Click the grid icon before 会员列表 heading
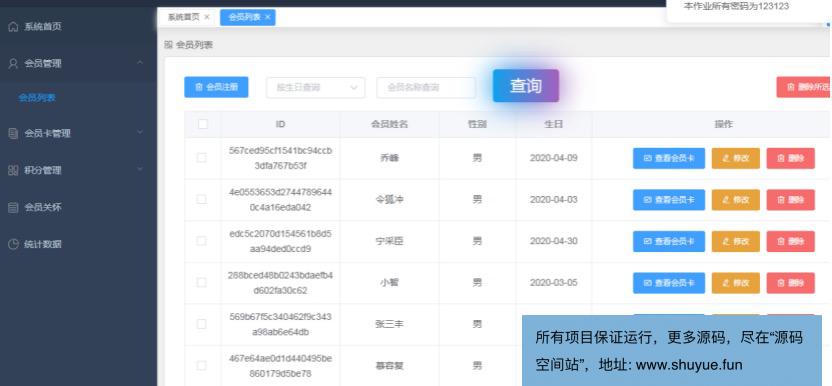Image resolution: width=832 pixels, height=386 pixels. (x=169, y=45)
